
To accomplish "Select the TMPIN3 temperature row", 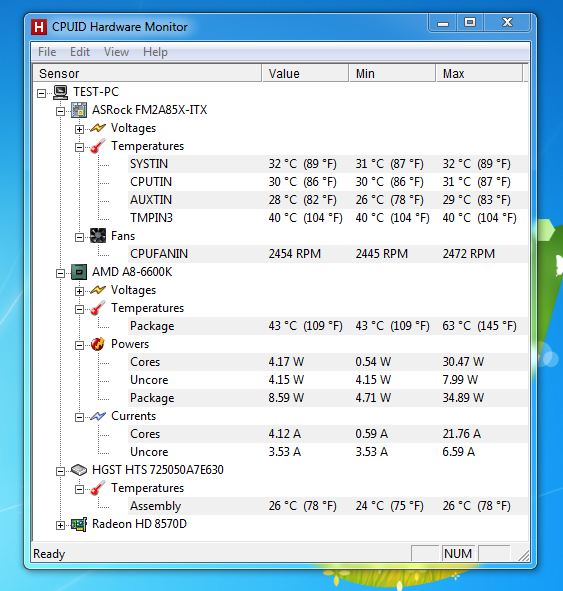I will 328,218.
